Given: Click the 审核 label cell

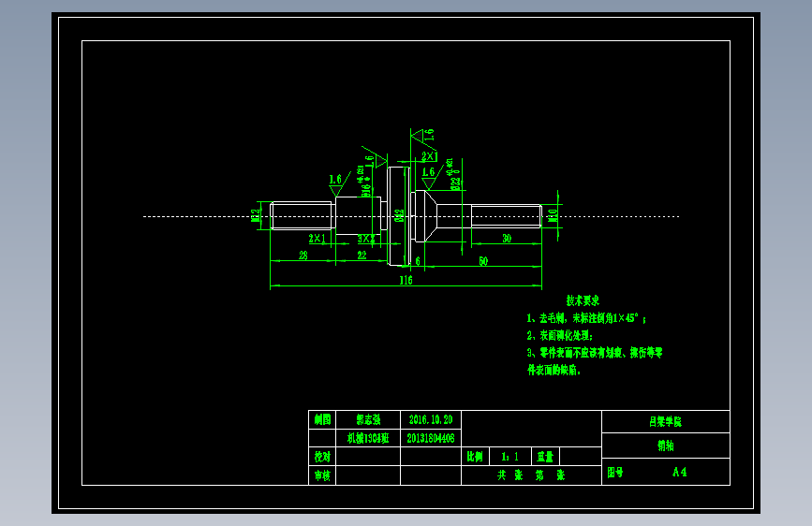Looking at the screenshot, I should click(322, 475).
